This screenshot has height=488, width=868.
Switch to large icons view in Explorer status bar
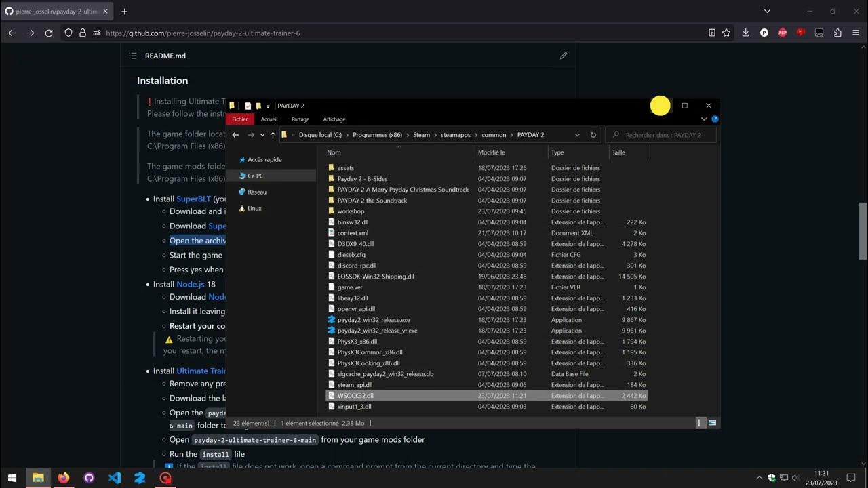pyautogui.click(x=712, y=423)
